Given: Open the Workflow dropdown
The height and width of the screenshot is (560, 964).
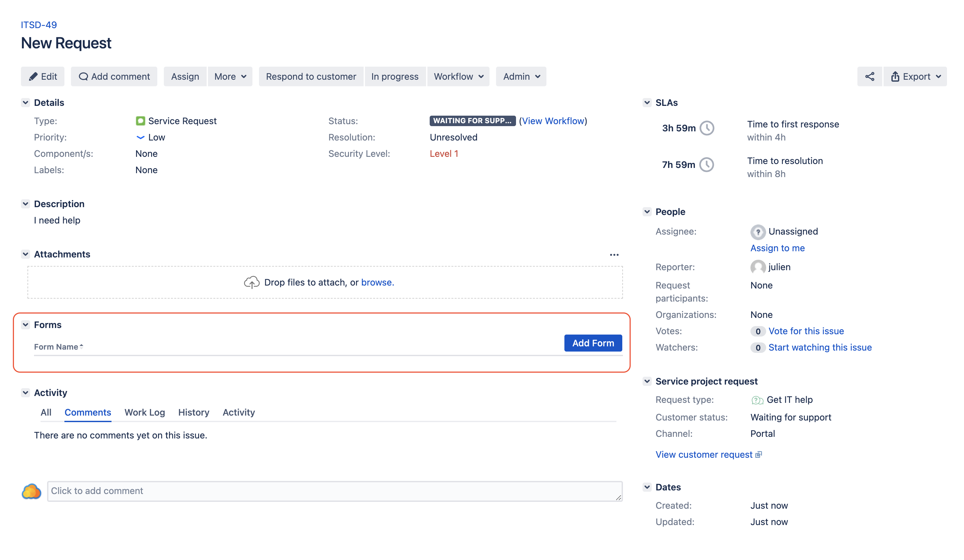Looking at the screenshot, I should 458,76.
